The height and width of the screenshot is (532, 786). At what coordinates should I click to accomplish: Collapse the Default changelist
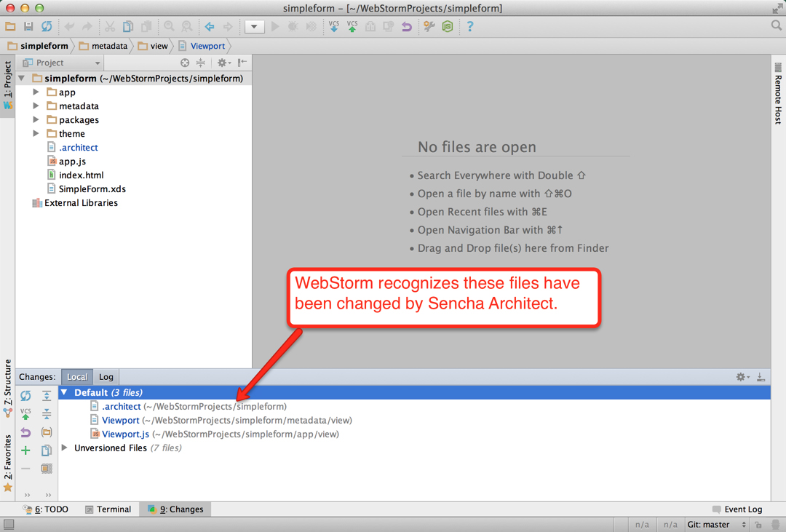point(64,392)
